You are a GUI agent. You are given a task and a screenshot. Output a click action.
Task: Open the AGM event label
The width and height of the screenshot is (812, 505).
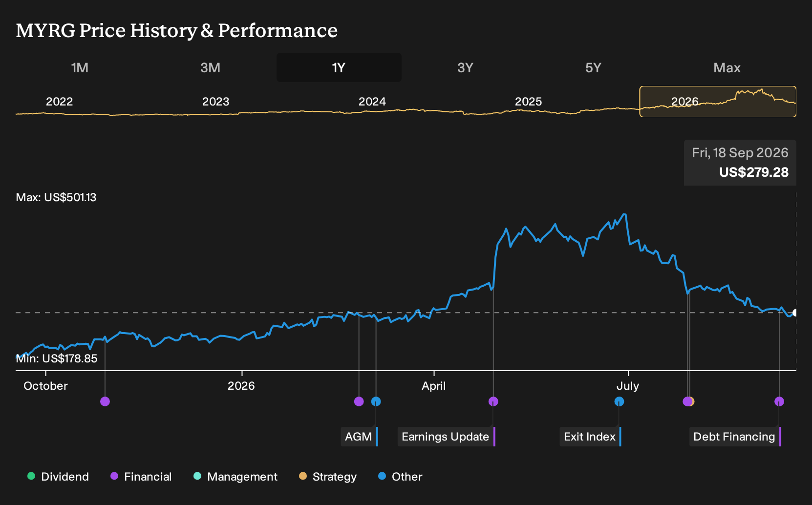point(360,437)
